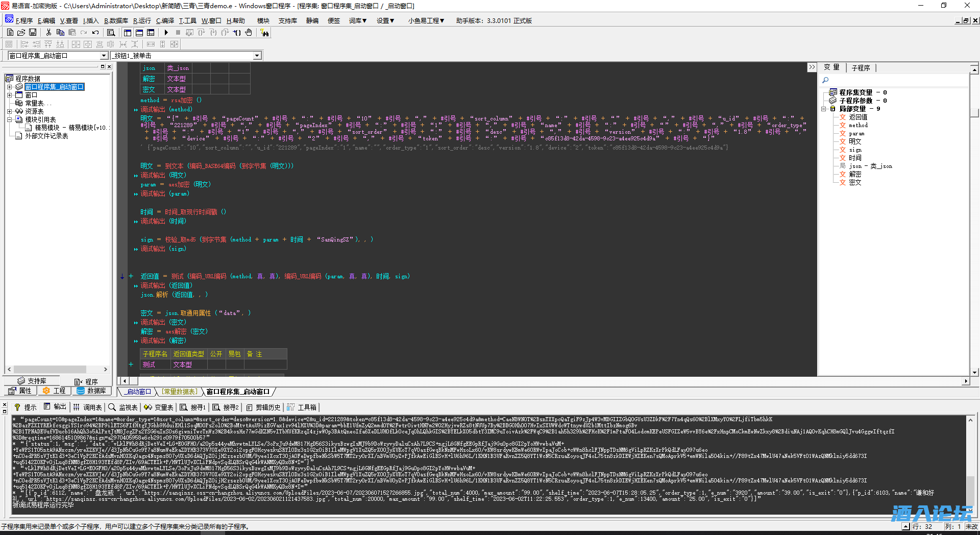
Task: Click the find magnifier toolbar icon
Action: coord(111,33)
